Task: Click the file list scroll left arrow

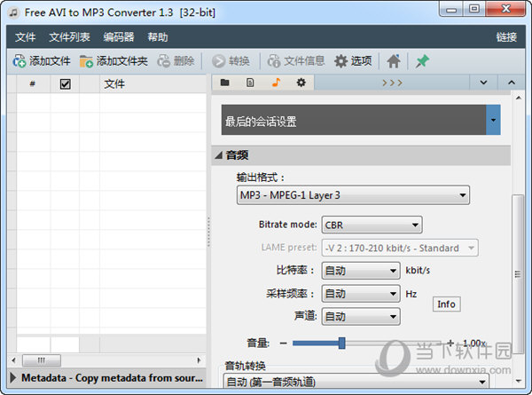Action: coord(13,360)
